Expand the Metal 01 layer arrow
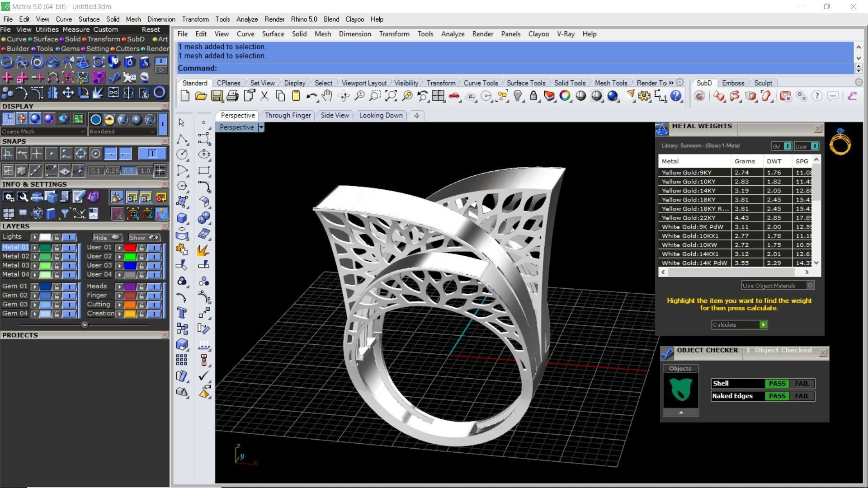Image resolution: width=868 pixels, height=488 pixels. 35,248
